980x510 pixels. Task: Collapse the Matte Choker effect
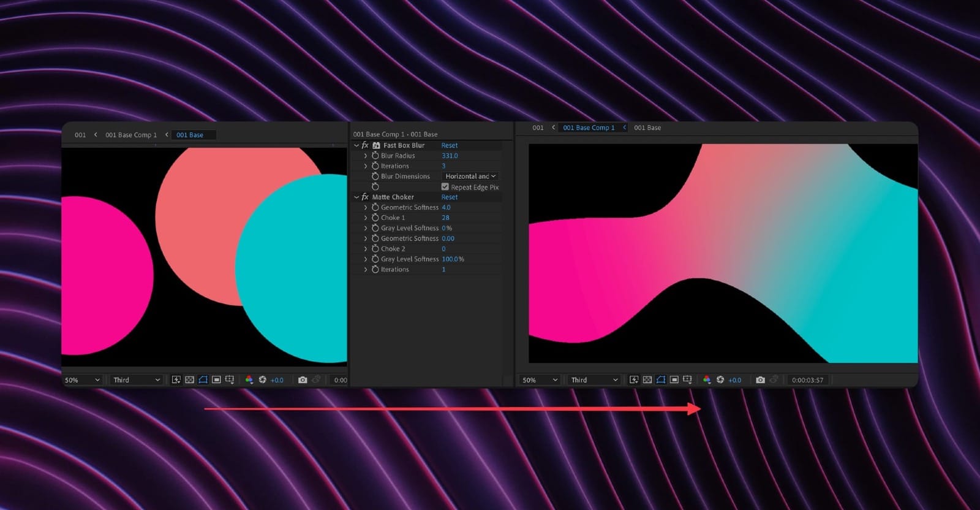coord(356,197)
